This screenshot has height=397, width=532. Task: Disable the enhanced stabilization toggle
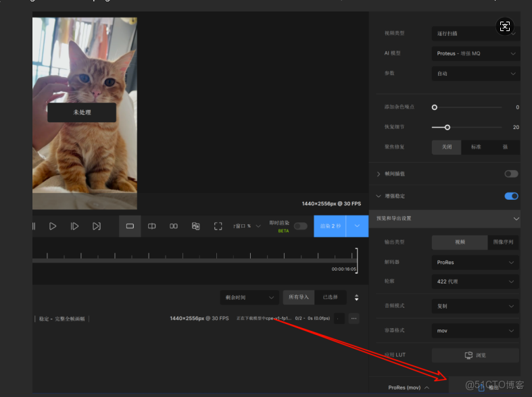[x=511, y=196]
